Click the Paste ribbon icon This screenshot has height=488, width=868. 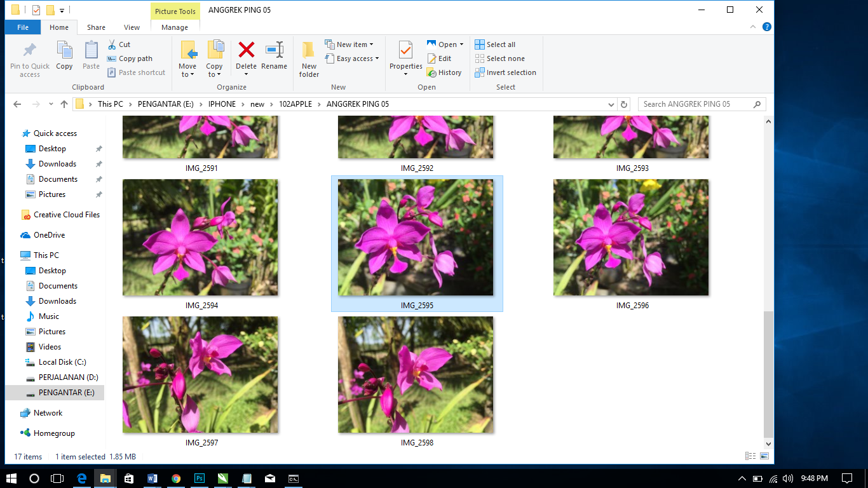coord(91,51)
